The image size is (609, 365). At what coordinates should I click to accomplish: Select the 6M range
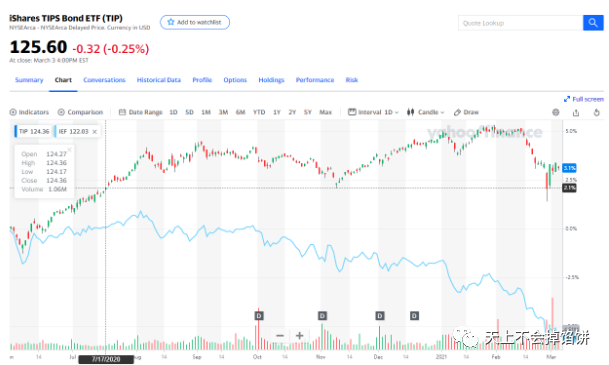pos(240,112)
